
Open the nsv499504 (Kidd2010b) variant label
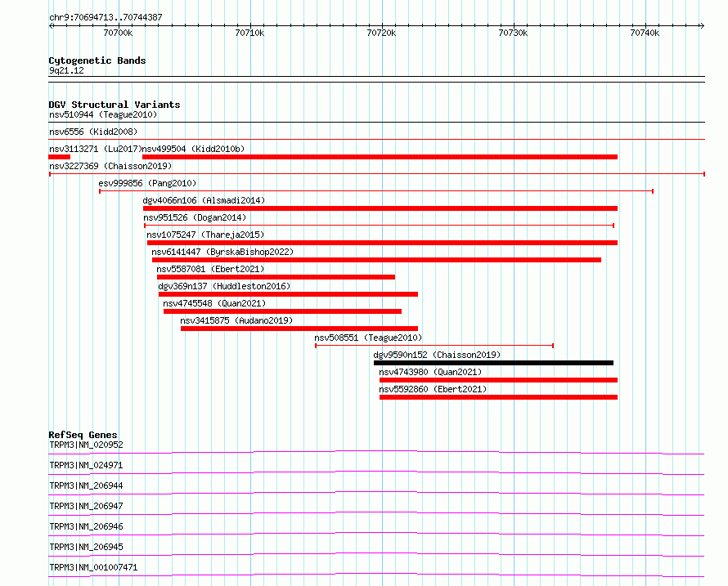coord(193,149)
